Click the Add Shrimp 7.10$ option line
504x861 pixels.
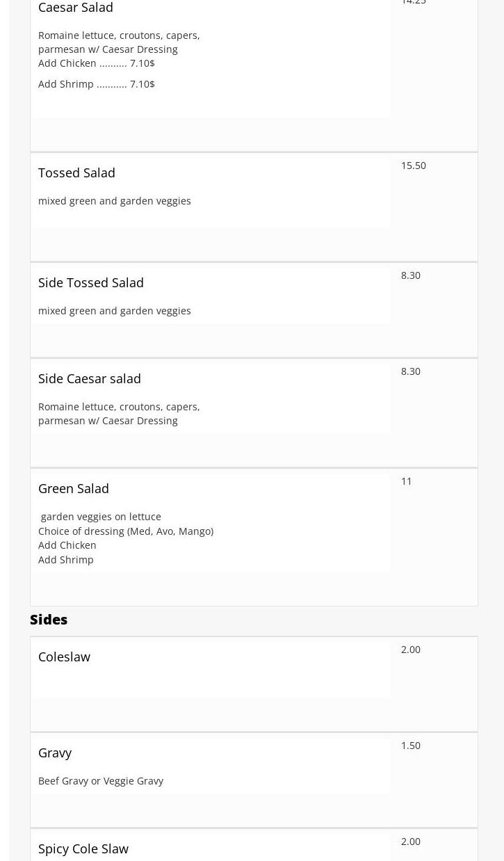(x=96, y=84)
